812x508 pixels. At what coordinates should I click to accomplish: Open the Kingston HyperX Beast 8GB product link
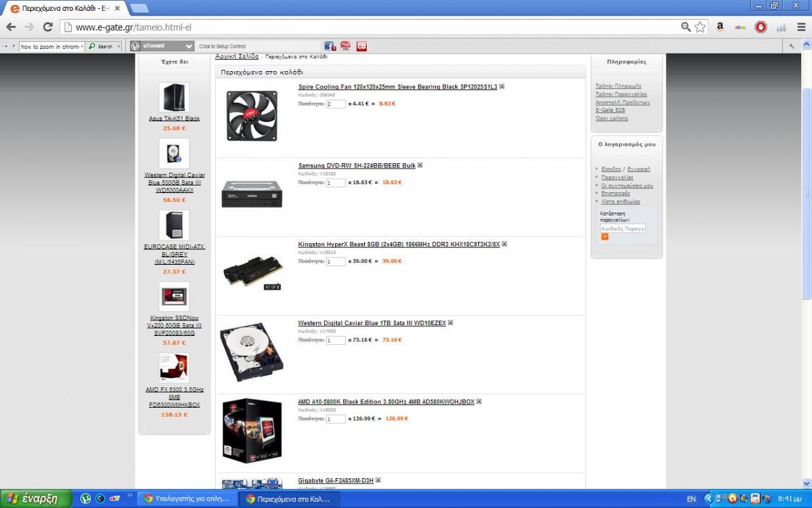pos(399,244)
